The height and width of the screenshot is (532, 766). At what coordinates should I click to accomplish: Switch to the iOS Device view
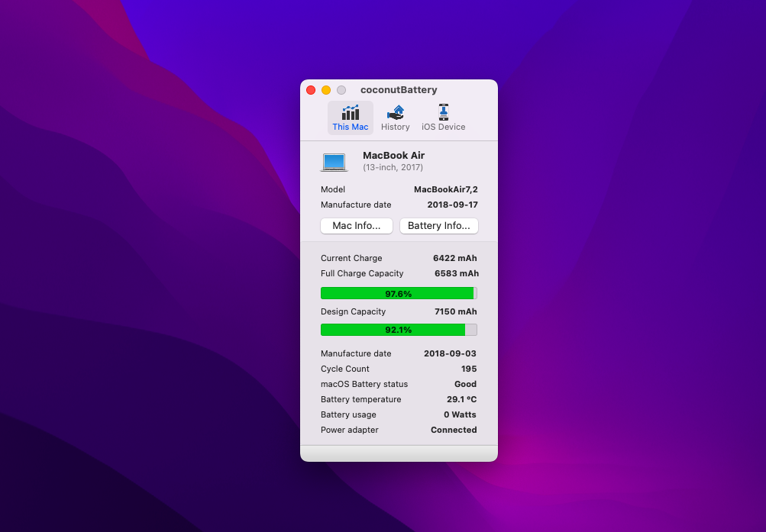[x=443, y=118]
